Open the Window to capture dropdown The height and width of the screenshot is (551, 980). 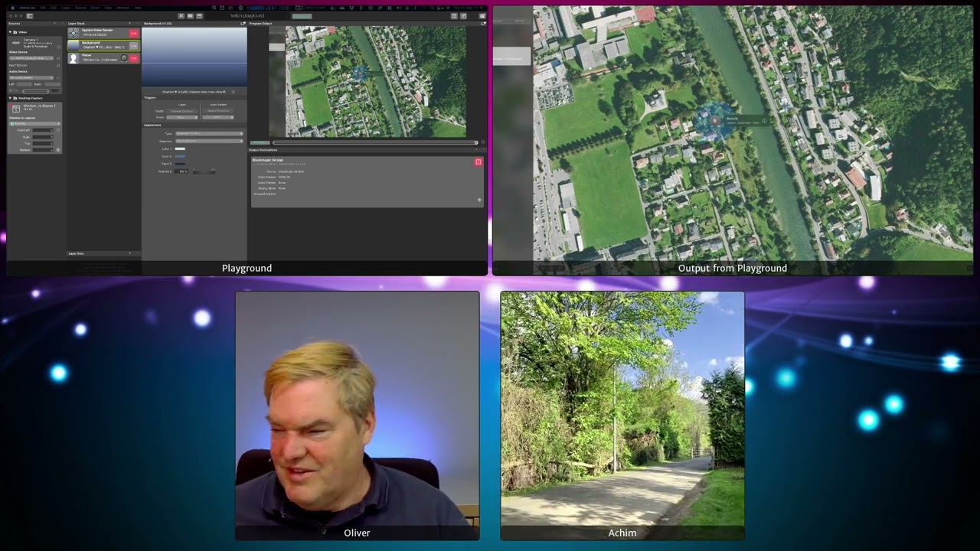pos(34,123)
